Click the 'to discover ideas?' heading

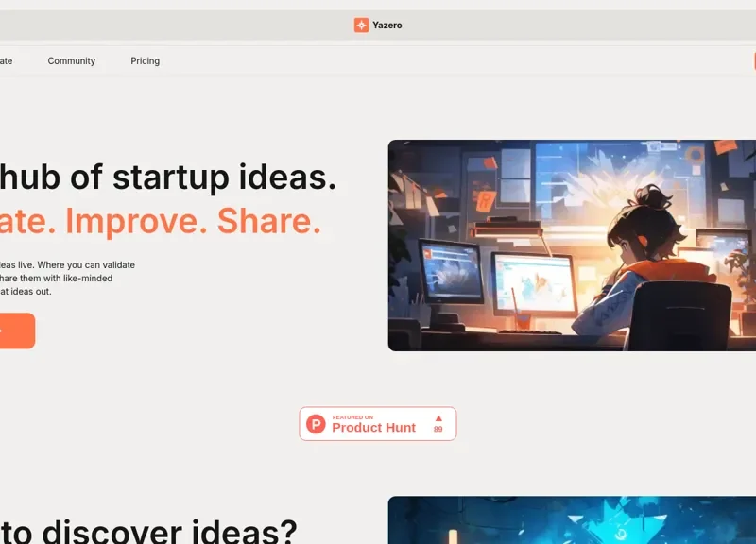click(148, 531)
